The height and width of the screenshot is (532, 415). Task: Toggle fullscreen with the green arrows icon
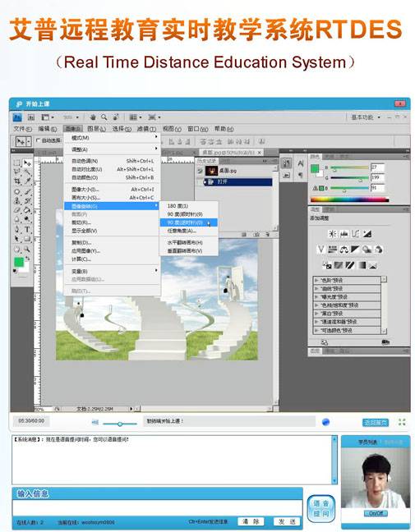click(x=402, y=422)
